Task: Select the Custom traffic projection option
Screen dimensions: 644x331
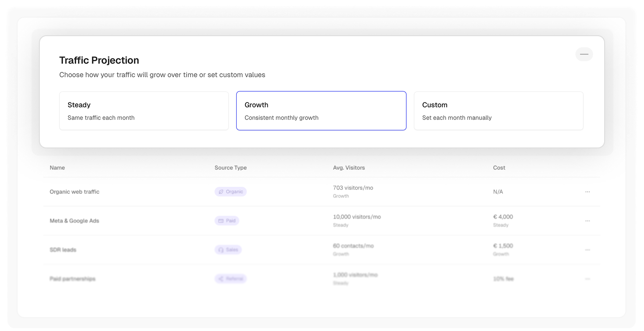Action: pyautogui.click(x=499, y=110)
